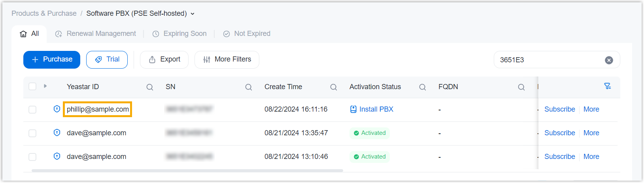This screenshot has width=644, height=183.
Task: Click the FQDN column search icon
Action: point(521,87)
